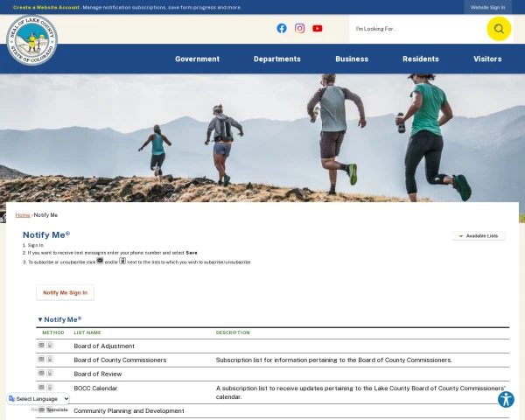Open the Facebook page icon

click(282, 28)
